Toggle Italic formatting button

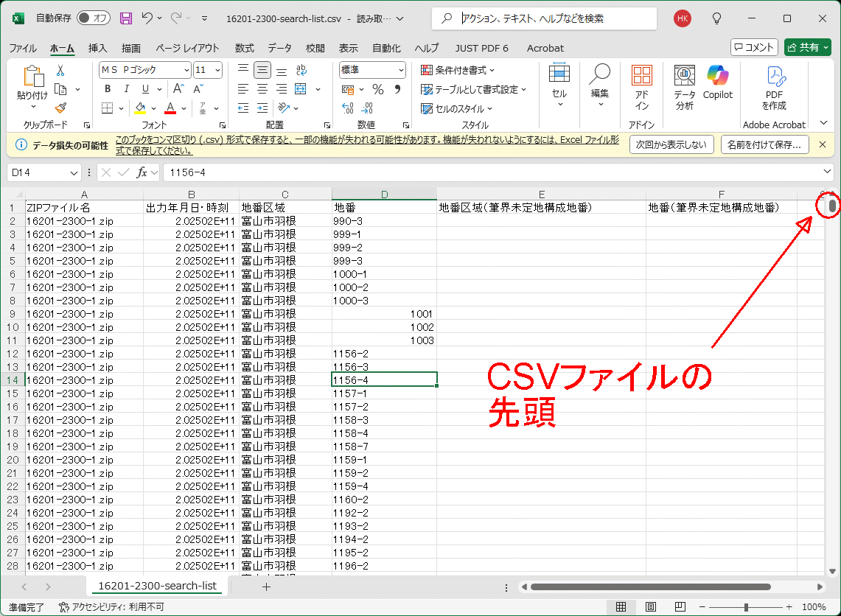pos(127,89)
